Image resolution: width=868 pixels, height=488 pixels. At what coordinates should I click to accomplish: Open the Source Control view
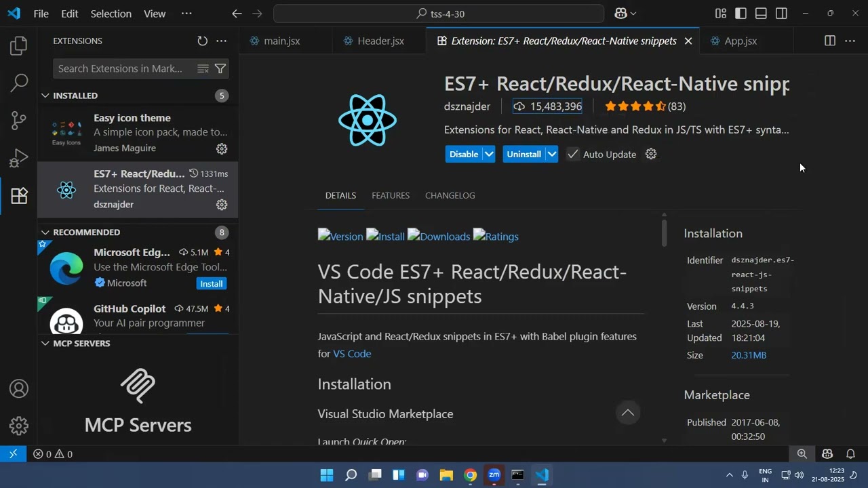click(x=19, y=121)
